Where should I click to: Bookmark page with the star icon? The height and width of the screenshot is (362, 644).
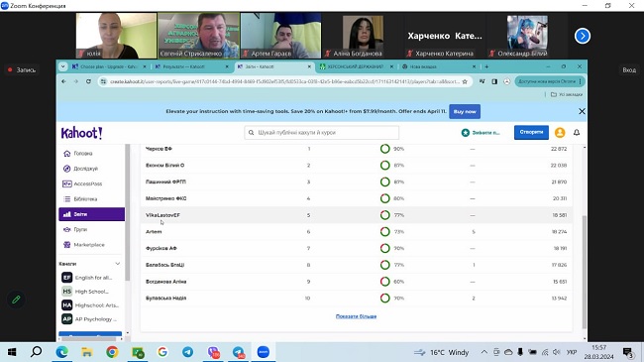click(x=465, y=81)
